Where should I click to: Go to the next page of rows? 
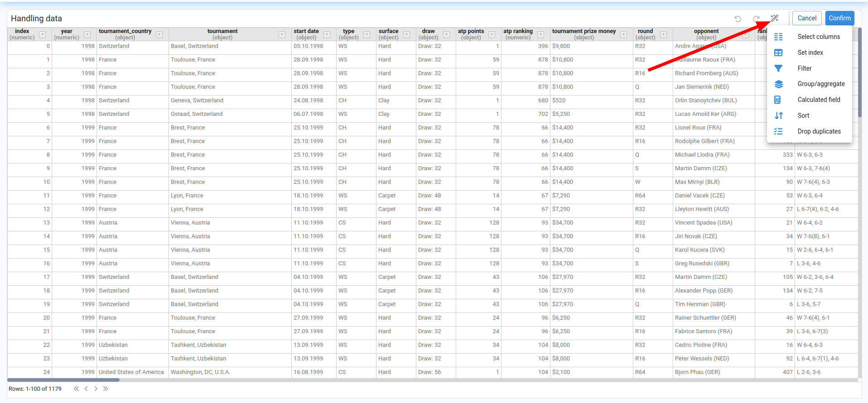(x=96, y=389)
